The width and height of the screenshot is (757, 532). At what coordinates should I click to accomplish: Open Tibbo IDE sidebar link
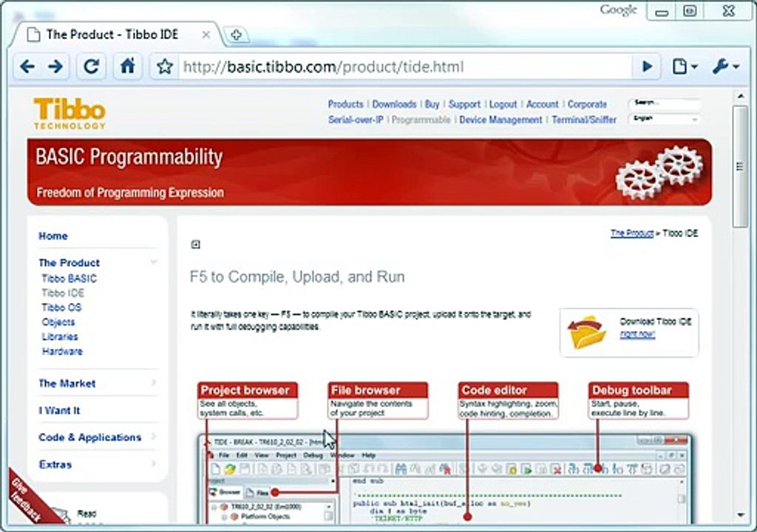point(63,293)
